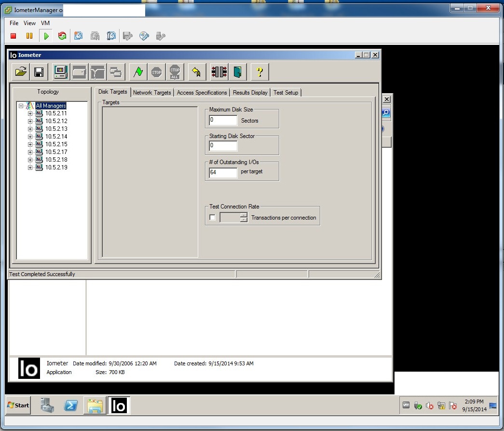Viewport: 504px width, 431px height.
Task: Pause the virtual machine
Action: (x=29, y=36)
